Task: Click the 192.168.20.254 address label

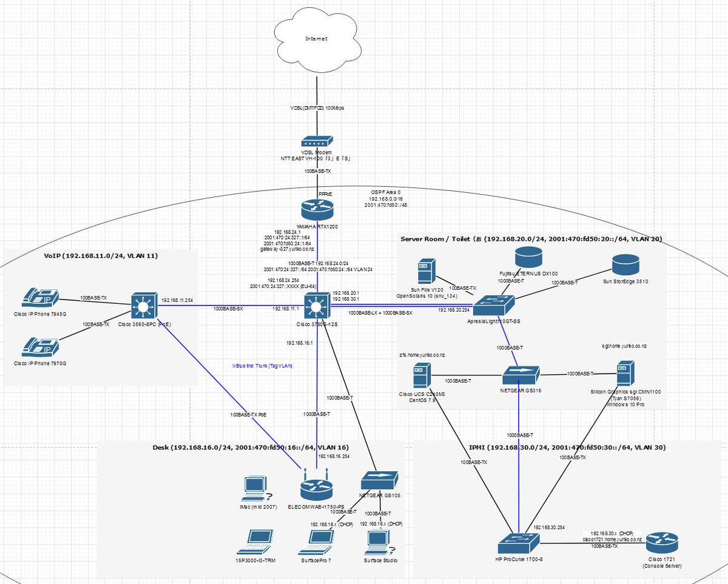Action: tap(454, 310)
